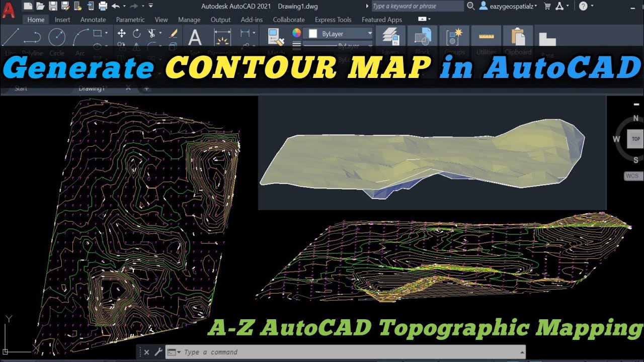Switch to the Add-ins ribbon tab

(252, 20)
